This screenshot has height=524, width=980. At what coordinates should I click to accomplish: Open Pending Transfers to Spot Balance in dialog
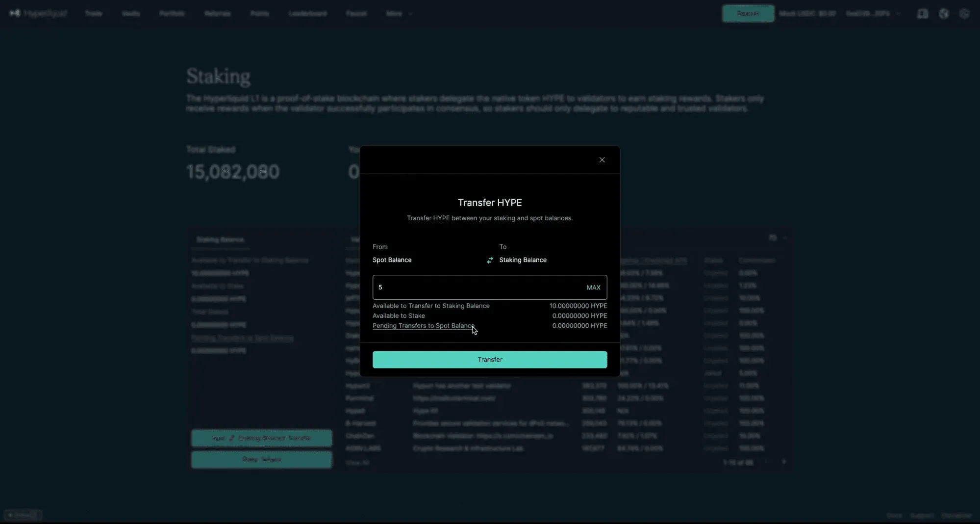(x=424, y=326)
